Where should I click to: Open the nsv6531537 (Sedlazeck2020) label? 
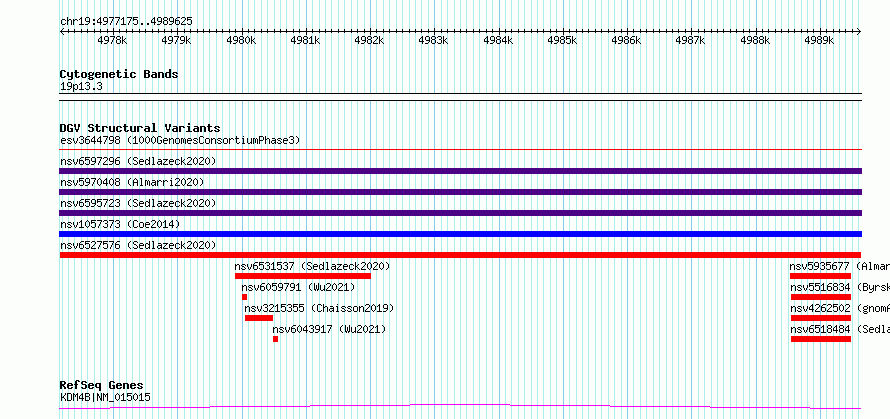[312, 266]
